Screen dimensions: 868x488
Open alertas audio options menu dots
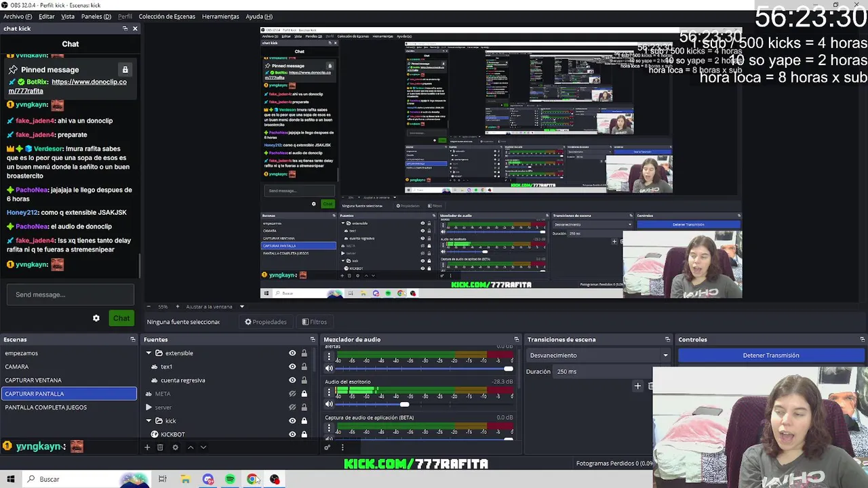pyautogui.click(x=329, y=356)
